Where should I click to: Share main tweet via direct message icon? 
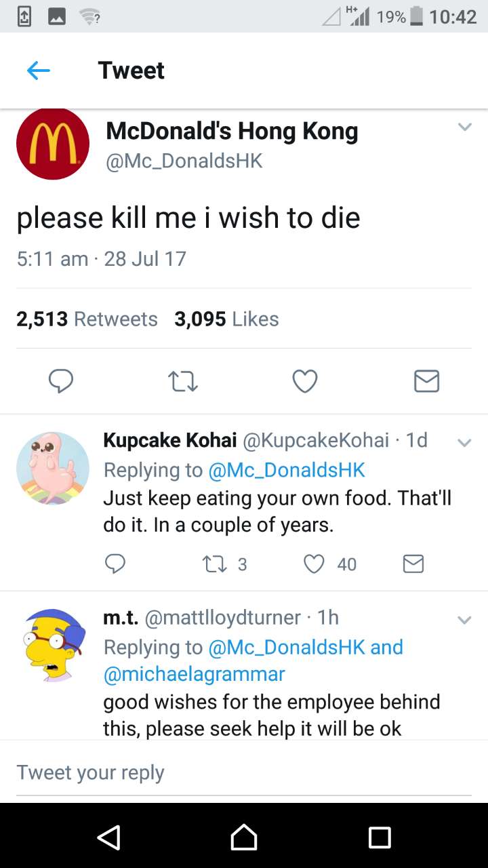(x=426, y=381)
